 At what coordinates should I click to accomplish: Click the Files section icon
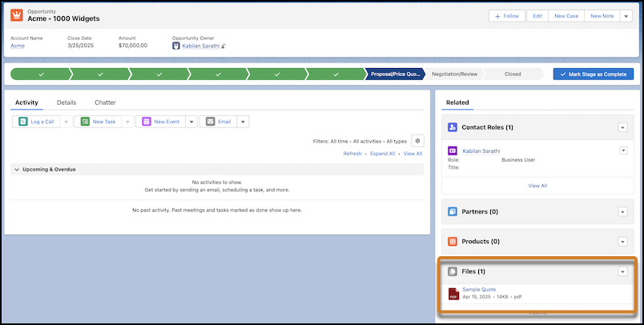tap(453, 271)
